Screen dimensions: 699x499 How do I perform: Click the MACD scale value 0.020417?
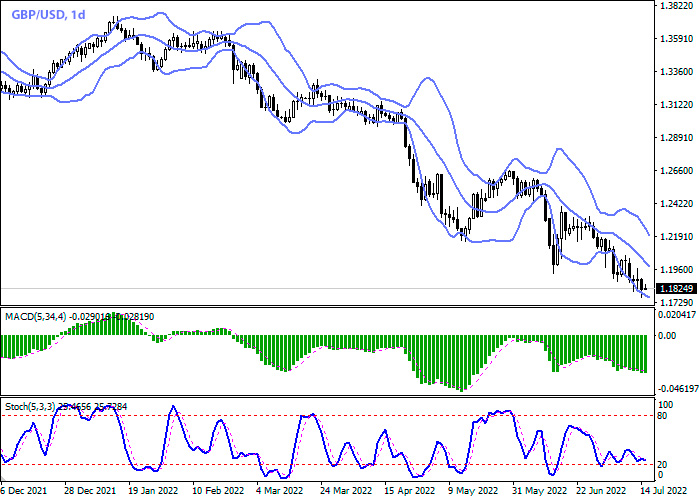pos(677,315)
